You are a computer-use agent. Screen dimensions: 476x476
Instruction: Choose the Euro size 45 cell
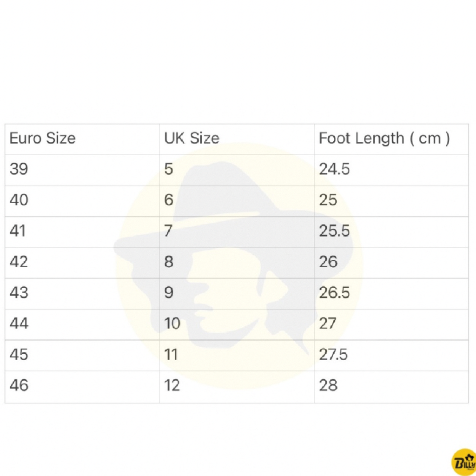(x=19, y=355)
